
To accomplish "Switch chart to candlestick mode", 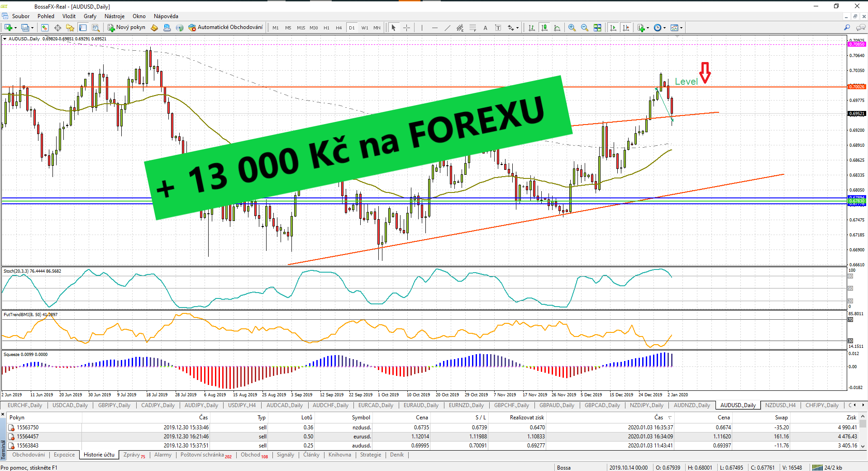I will [544, 28].
